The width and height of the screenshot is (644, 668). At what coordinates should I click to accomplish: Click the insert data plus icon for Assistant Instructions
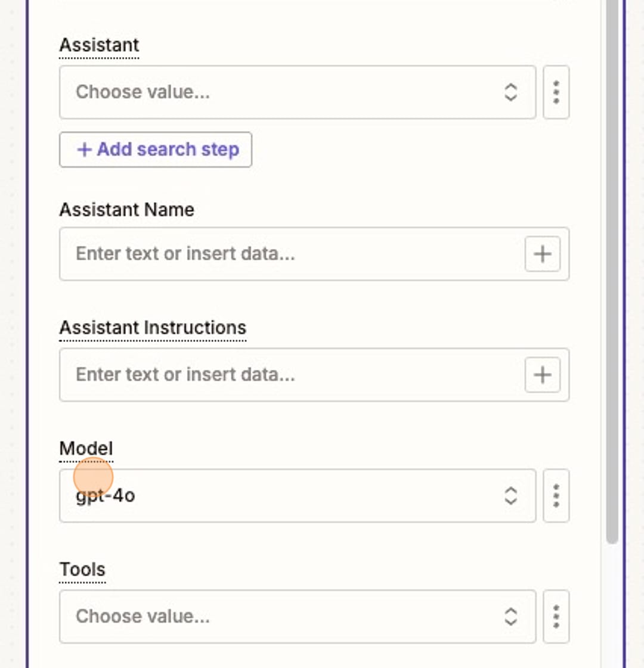point(542,375)
